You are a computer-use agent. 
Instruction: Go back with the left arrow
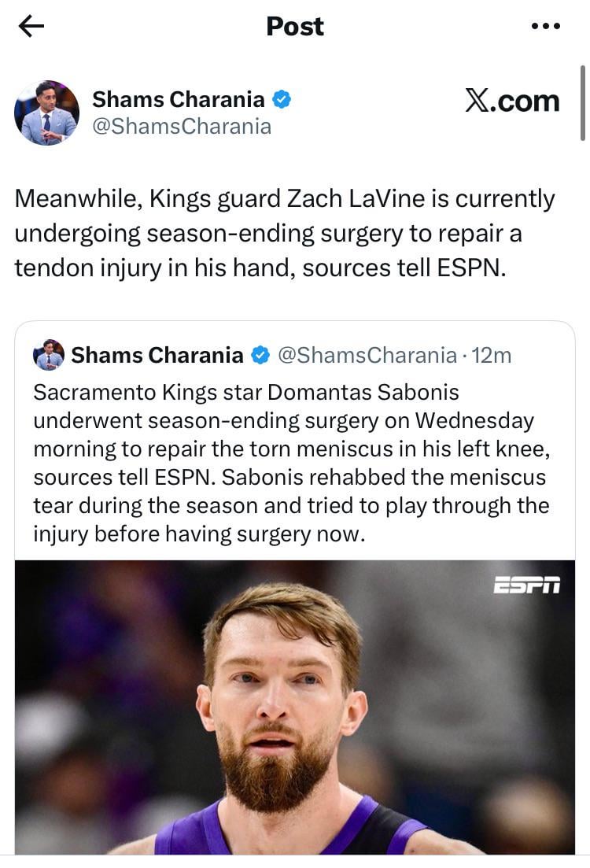31,27
